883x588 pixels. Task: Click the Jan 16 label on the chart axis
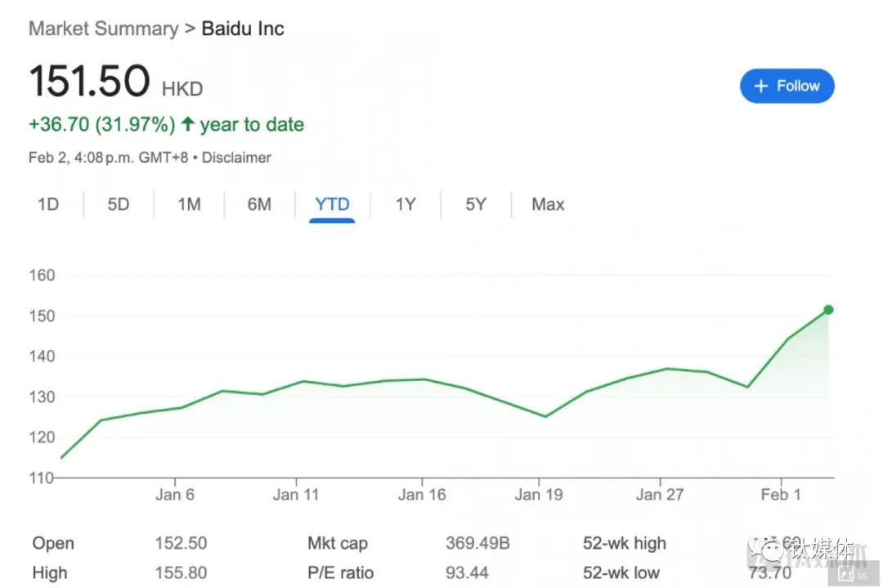click(422, 495)
